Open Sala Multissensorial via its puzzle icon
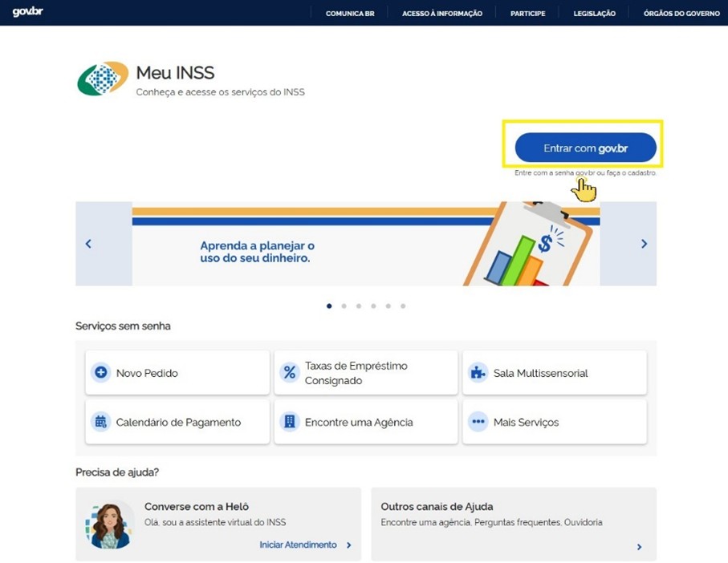728x563 pixels. [477, 371]
